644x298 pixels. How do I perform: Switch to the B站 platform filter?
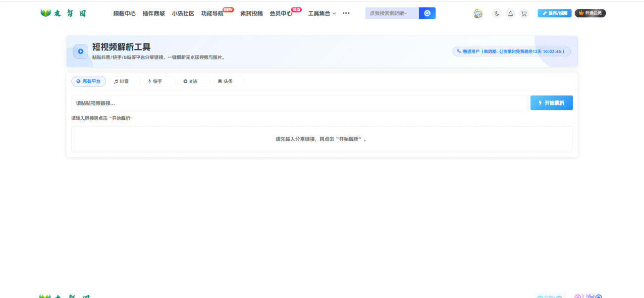[x=194, y=81]
